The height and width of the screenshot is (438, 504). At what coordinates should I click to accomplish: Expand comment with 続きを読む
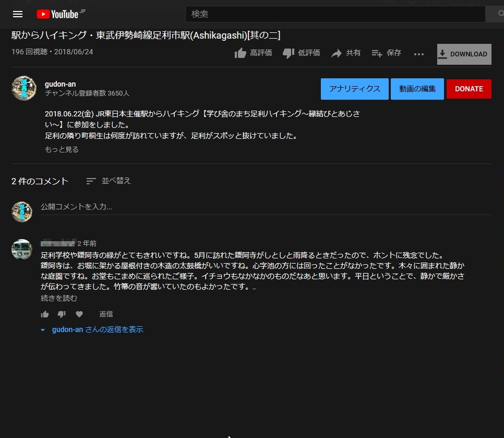tap(59, 298)
